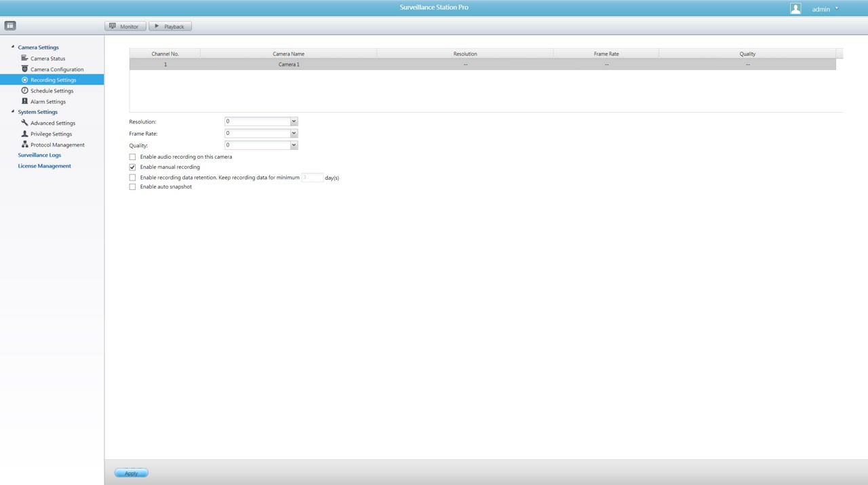The width and height of the screenshot is (868, 485).
Task: Collapse the Camera Settings section
Action: (12, 47)
